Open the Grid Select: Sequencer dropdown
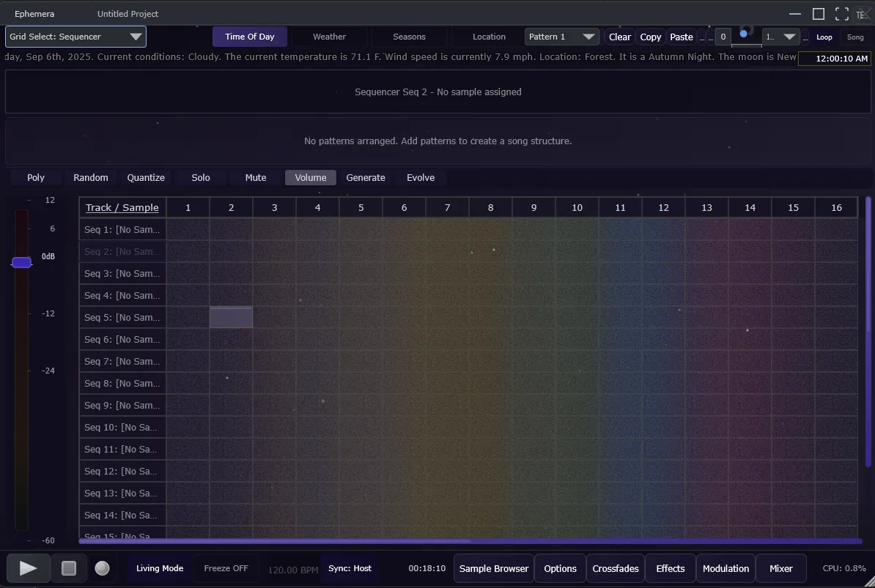Viewport: 875px width, 588px height. point(75,36)
